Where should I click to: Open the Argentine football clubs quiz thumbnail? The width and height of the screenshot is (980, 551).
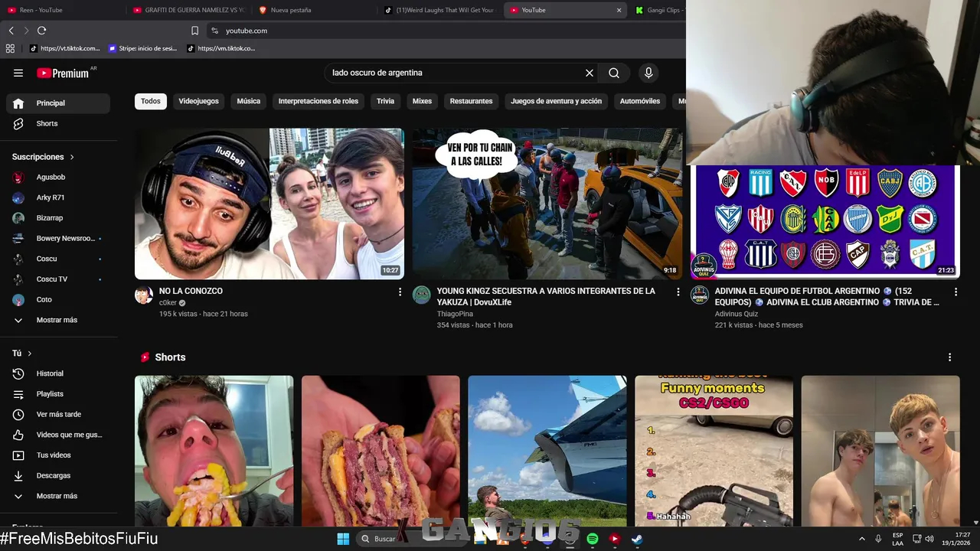pos(825,221)
